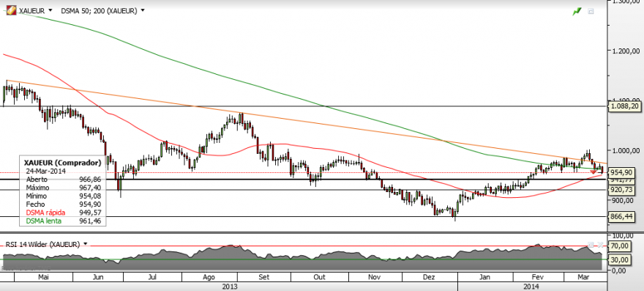Image resolution: width=644 pixels, height=291 pixels.
Task: Click the Fev month on time axis
Action: pos(538,277)
